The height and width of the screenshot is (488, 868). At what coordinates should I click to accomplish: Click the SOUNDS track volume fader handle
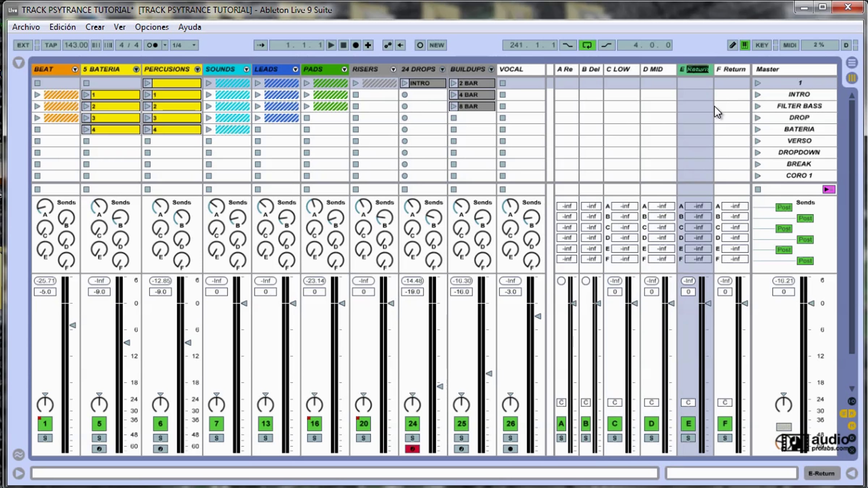(x=244, y=303)
